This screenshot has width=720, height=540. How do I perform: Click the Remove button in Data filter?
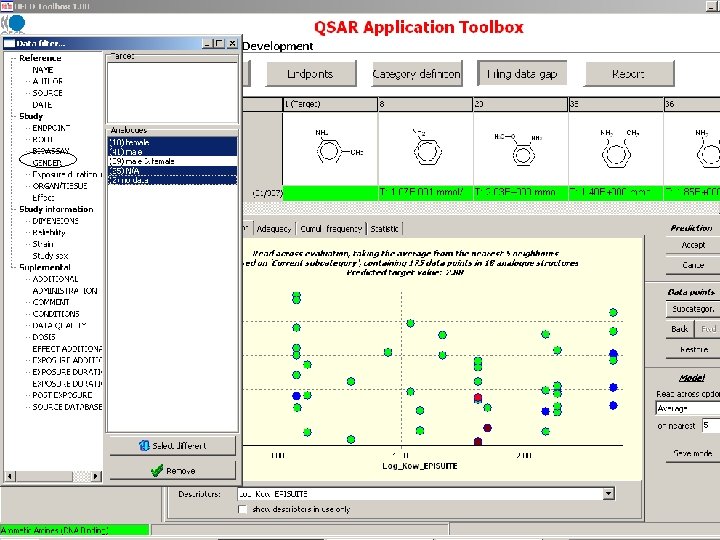click(x=172, y=471)
